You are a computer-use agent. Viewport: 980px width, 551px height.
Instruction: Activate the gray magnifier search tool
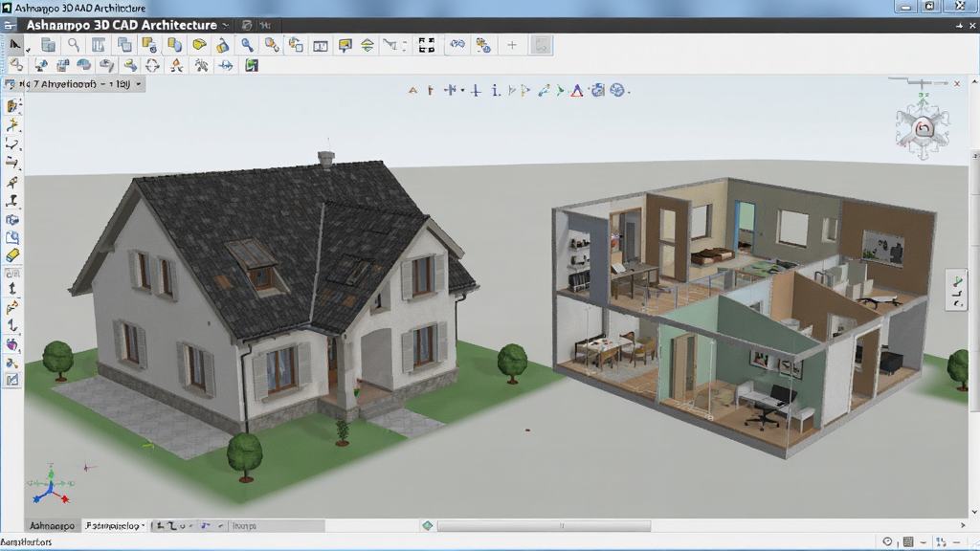74,45
